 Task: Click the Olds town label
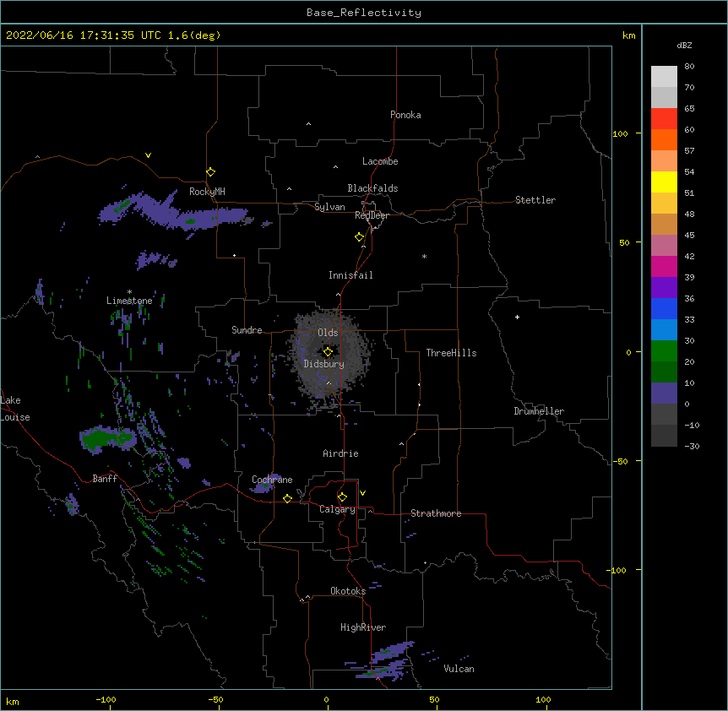(328, 333)
